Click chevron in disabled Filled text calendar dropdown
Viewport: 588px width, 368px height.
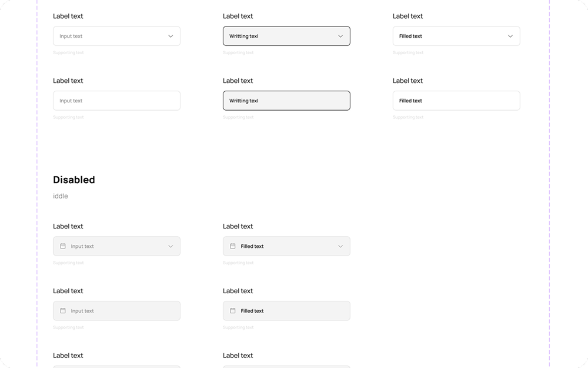tap(340, 246)
